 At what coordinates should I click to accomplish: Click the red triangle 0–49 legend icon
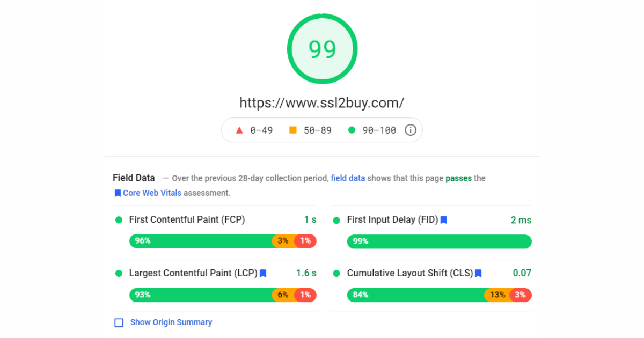(x=239, y=130)
